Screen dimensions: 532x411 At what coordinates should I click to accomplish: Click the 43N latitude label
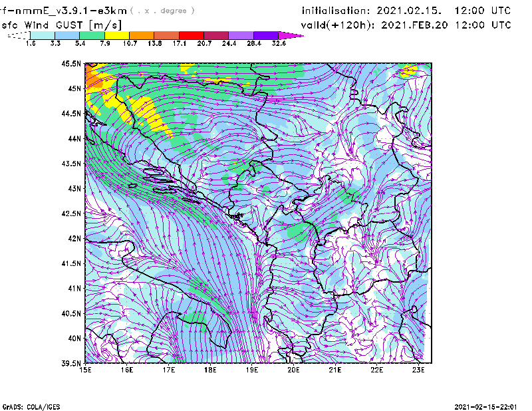74,188
